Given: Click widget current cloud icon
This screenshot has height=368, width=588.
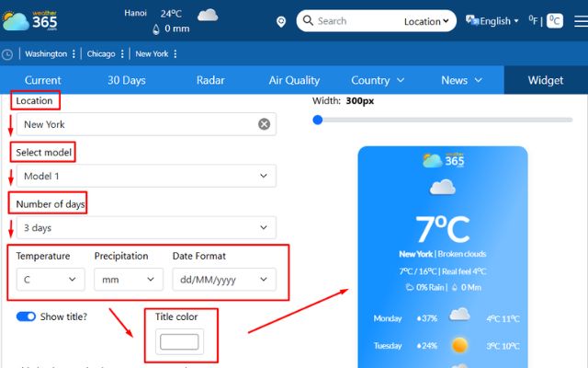Looking at the screenshot, I should point(443,187).
